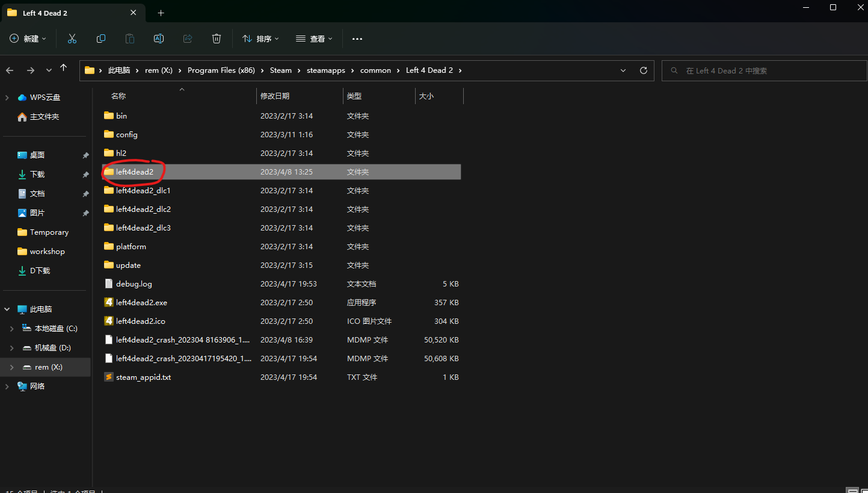This screenshot has width=868, height=493.
Task: Select the left4dead2_dlc2 folder
Action: (x=282, y=209)
